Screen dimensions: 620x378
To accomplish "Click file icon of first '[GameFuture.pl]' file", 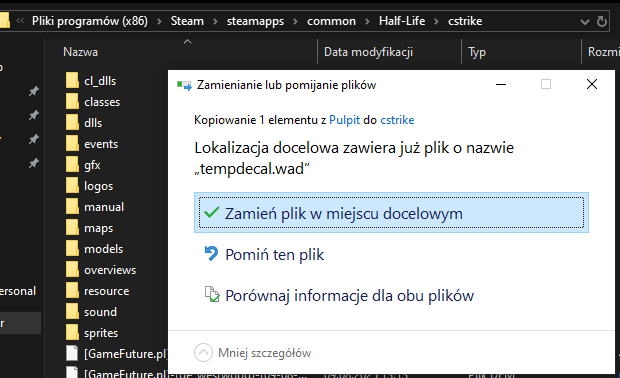I will pyautogui.click(x=72, y=353).
